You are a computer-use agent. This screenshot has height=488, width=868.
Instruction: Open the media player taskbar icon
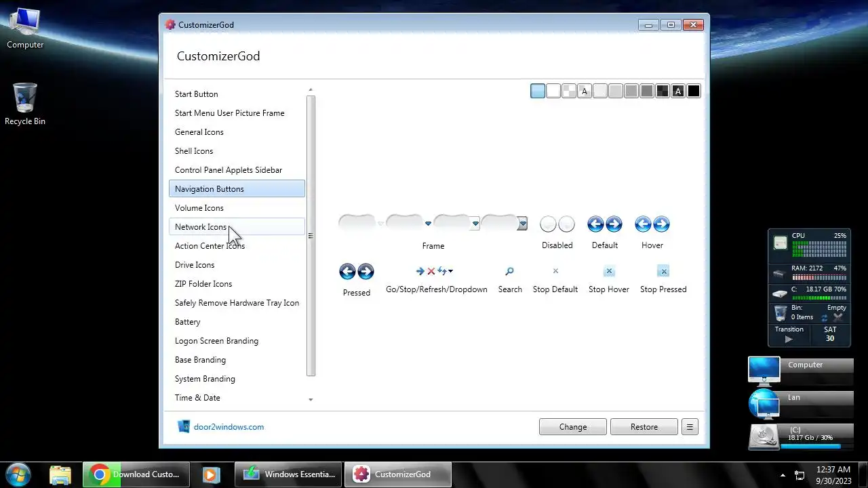[x=211, y=474]
